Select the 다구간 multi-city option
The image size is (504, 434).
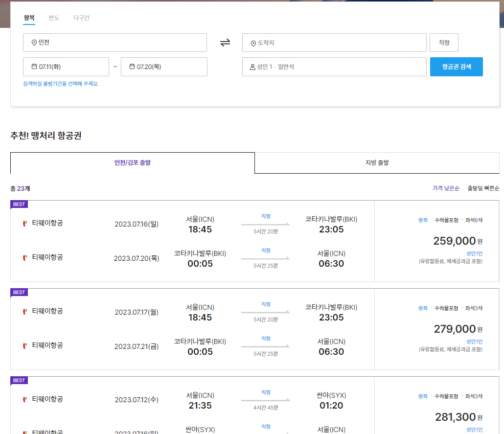point(82,18)
